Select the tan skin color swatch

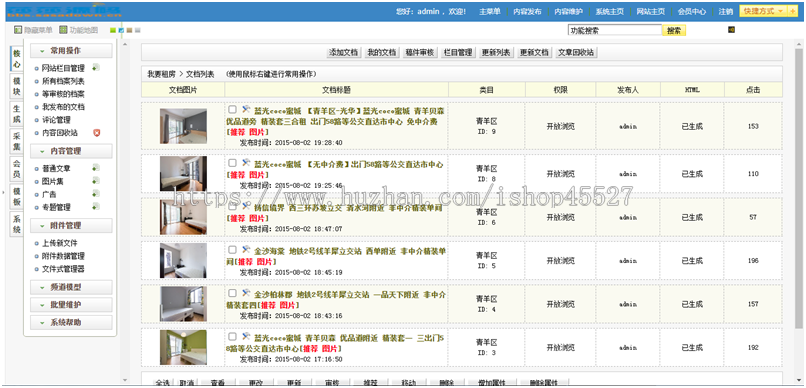[x=130, y=30]
